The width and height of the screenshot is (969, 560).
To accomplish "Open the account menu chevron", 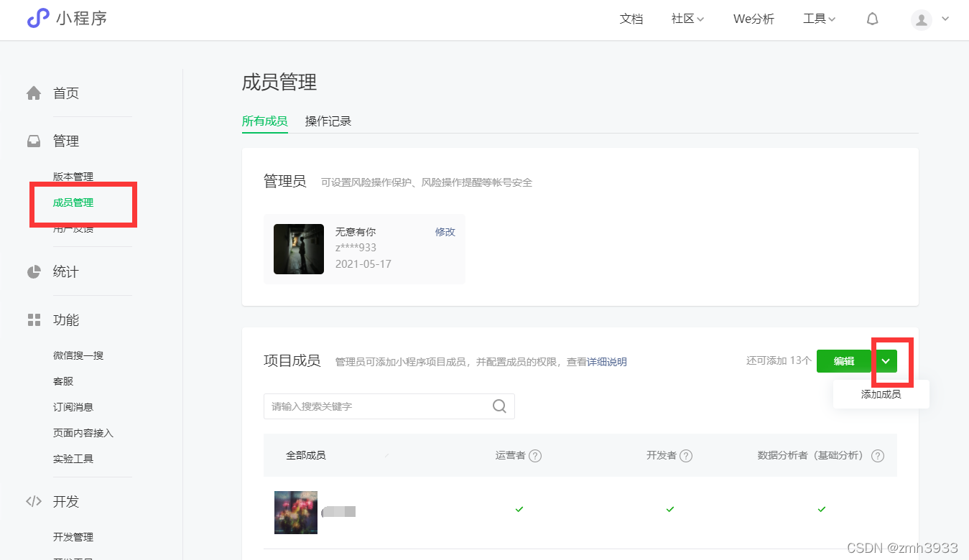I will (x=945, y=19).
